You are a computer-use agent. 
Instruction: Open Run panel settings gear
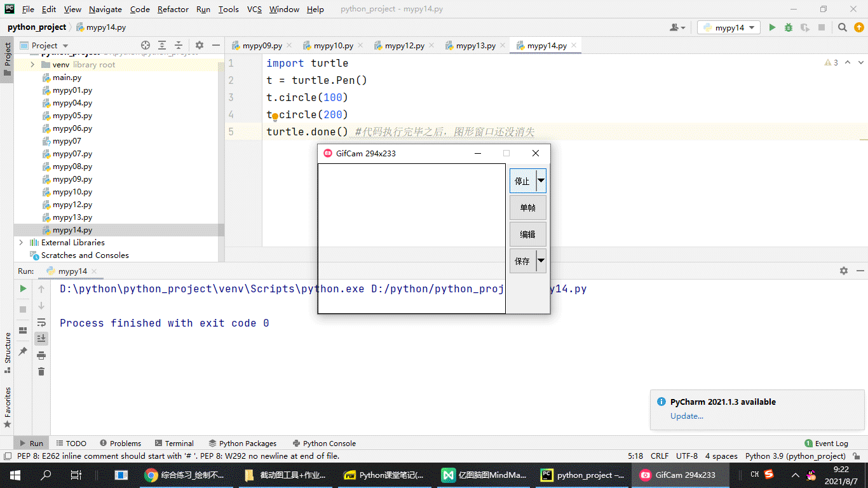[844, 271]
